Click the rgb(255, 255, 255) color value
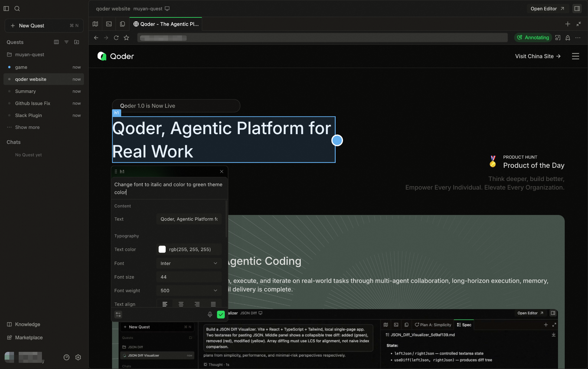The image size is (588, 369). coord(190,250)
